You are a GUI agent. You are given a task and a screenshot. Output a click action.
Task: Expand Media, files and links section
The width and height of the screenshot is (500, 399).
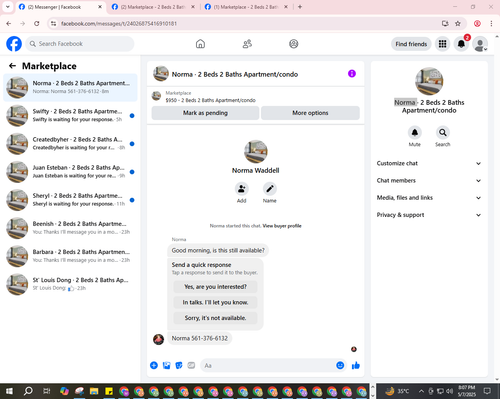click(429, 198)
